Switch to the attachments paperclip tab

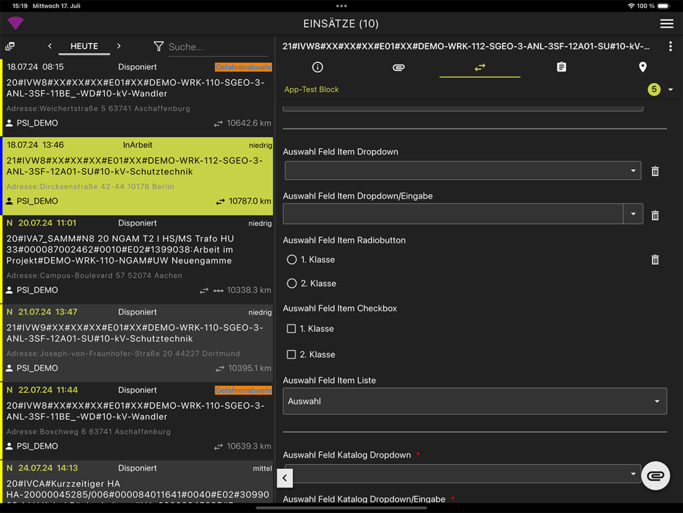[399, 67]
